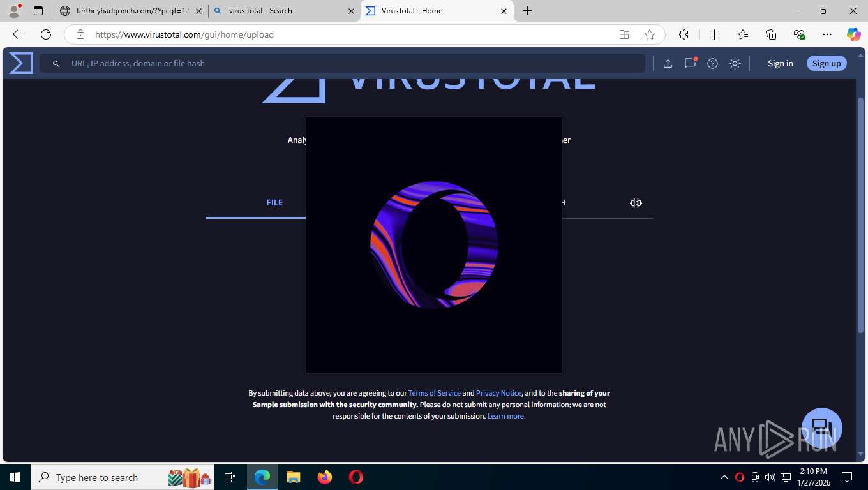
Task: Open File Explorer from the taskbar
Action: tap(293, 477)
